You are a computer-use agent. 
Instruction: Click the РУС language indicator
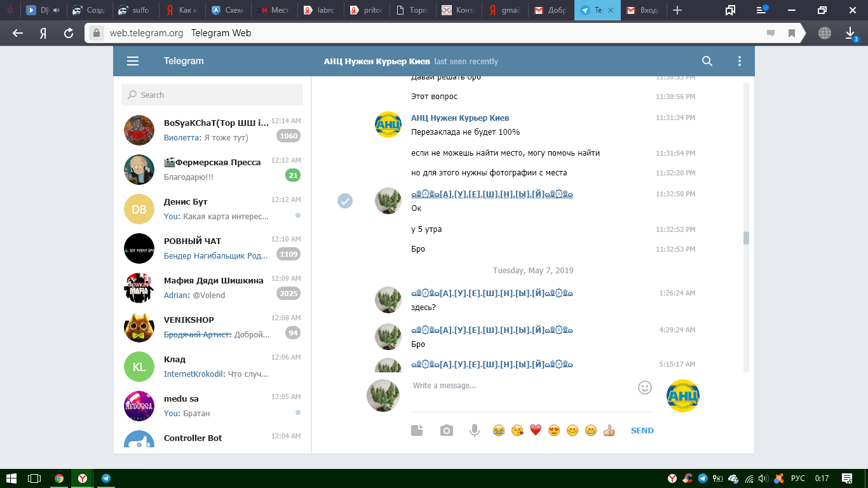tap(797, 478)
